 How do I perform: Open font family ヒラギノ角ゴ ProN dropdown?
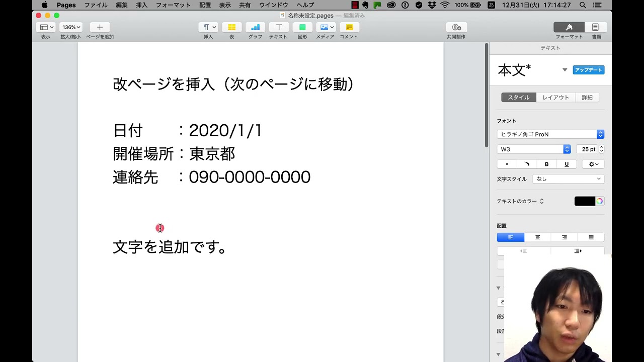pyautogui.click(x=550, y=134)
